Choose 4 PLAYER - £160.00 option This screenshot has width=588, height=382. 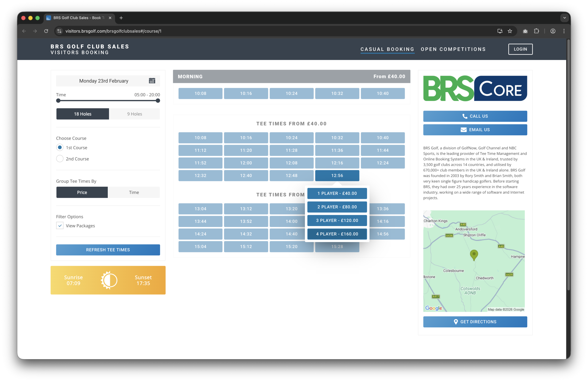tap(337, 234)
